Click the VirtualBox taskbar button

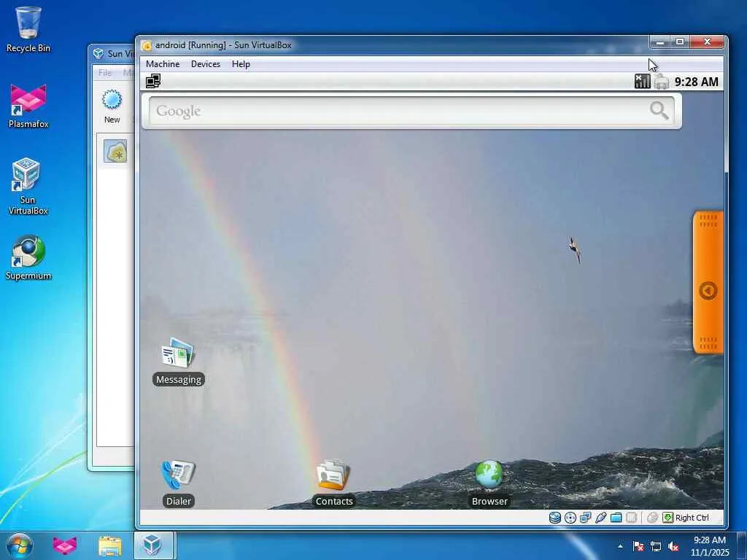pos(153,545)
